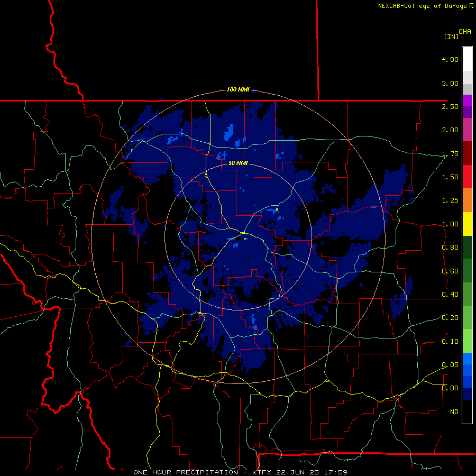
Task: Click the 0.10 legend value
Action: [450, 342]
